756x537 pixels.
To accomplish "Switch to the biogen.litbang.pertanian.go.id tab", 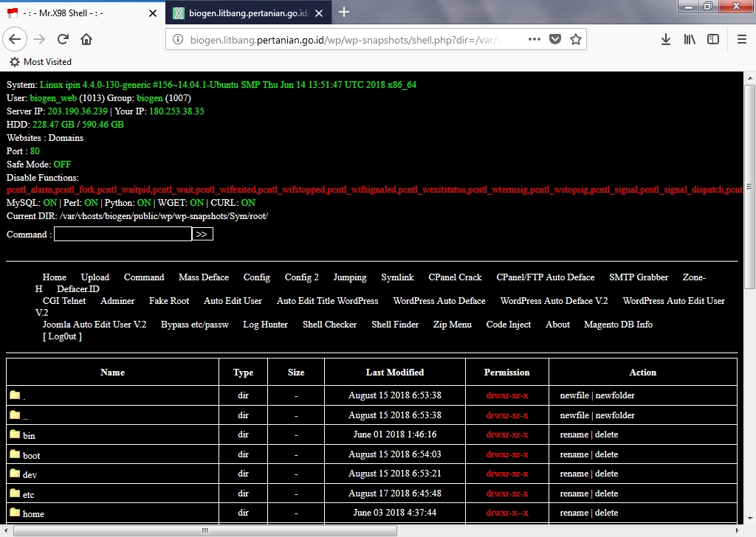I will click(x=248, y=13).
